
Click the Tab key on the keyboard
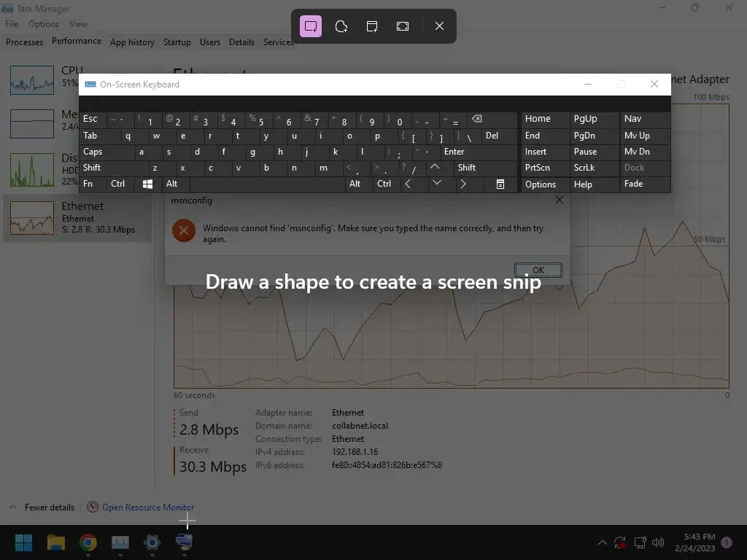[100, 136]
